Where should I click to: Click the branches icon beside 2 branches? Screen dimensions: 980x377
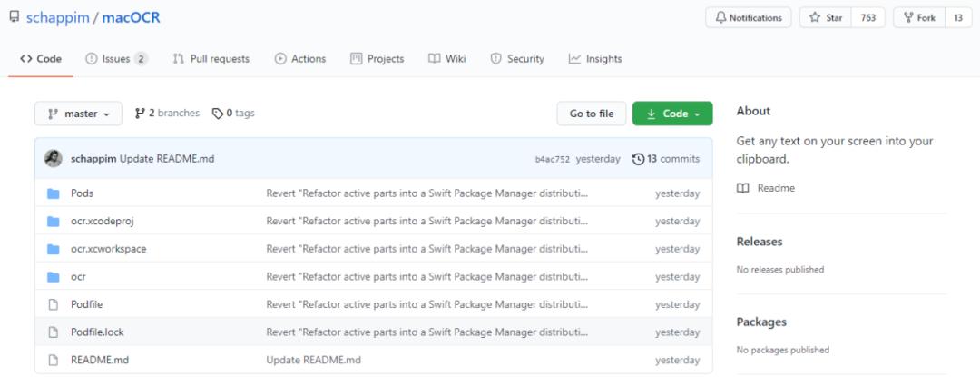(140, 114)
